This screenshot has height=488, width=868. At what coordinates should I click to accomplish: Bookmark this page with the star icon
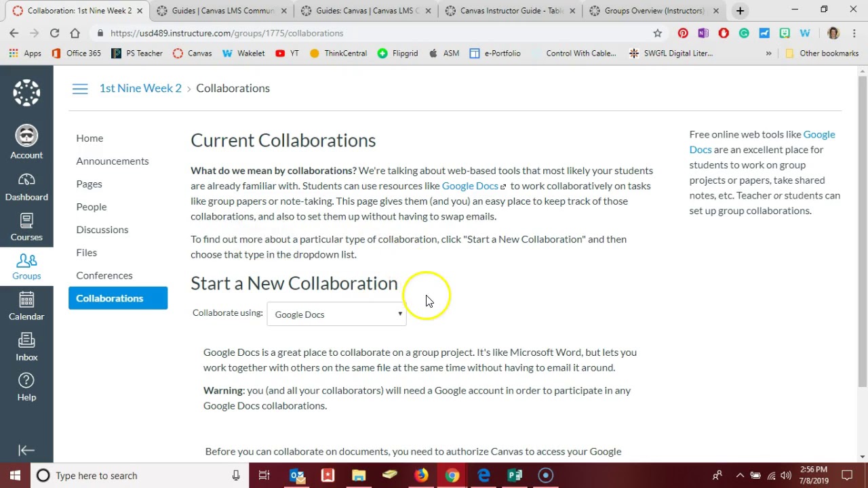[657, 33]
